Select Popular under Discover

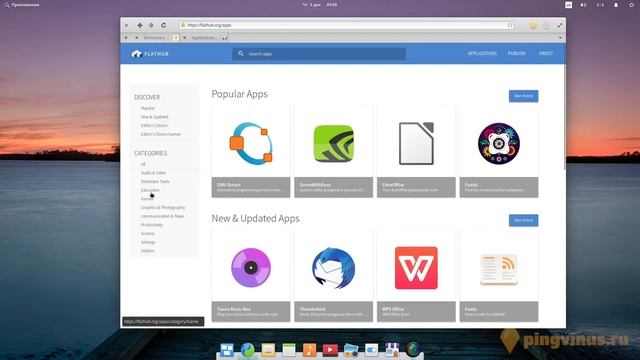[x=147, y=108]
